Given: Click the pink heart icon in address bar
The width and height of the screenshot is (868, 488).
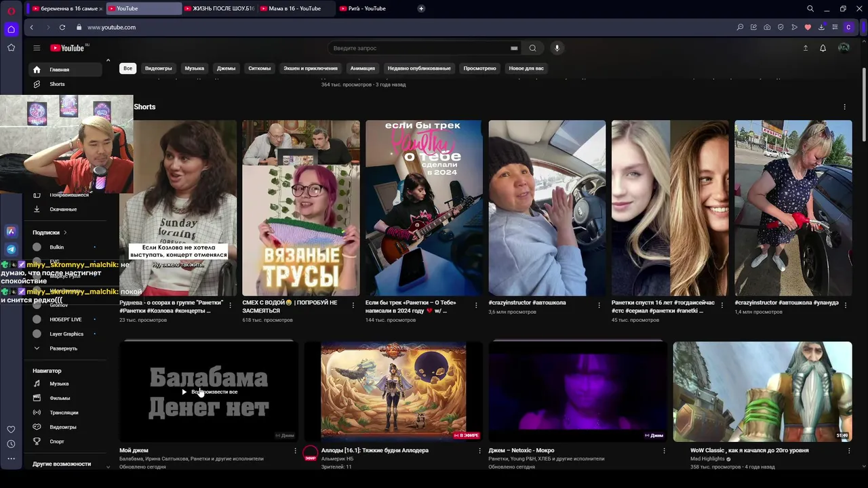Looking at the screenshot, I should coord(808,27).
